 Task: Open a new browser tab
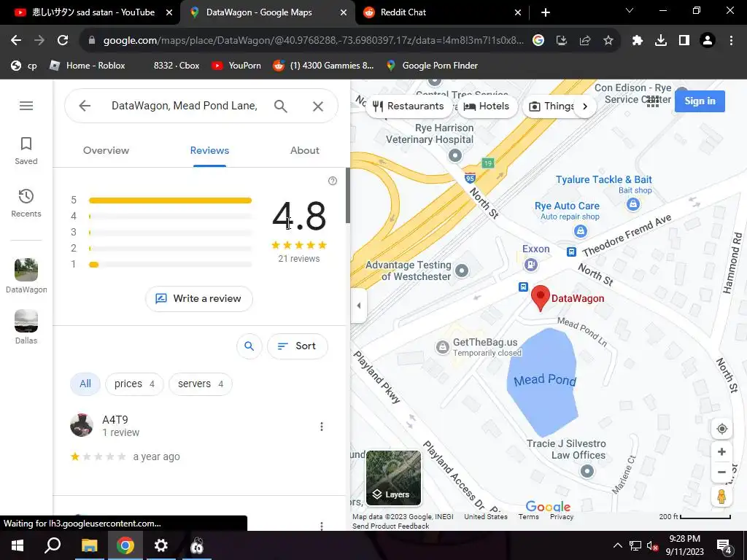coord(546,13)
